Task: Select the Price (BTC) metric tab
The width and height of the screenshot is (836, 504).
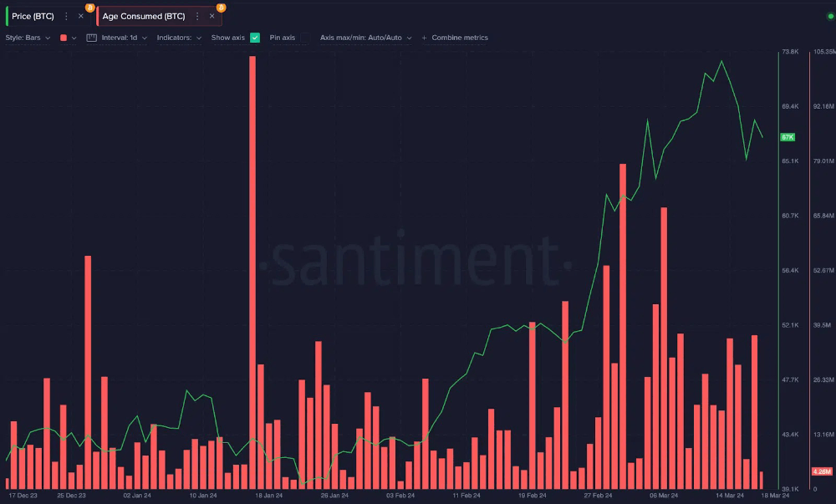Action: (x=33, y=17)
